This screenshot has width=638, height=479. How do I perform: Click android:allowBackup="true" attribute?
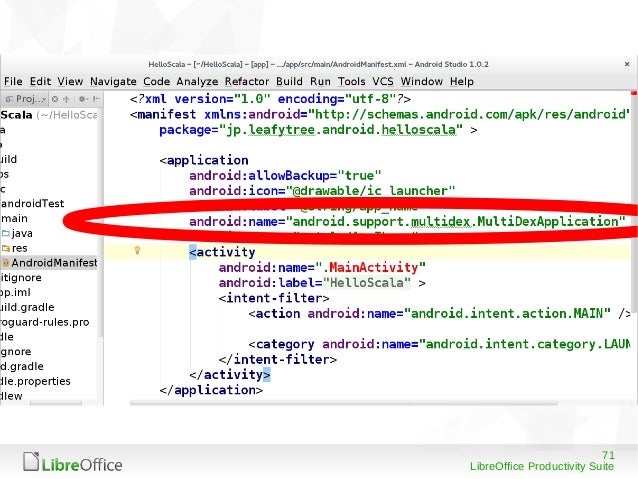285,176
